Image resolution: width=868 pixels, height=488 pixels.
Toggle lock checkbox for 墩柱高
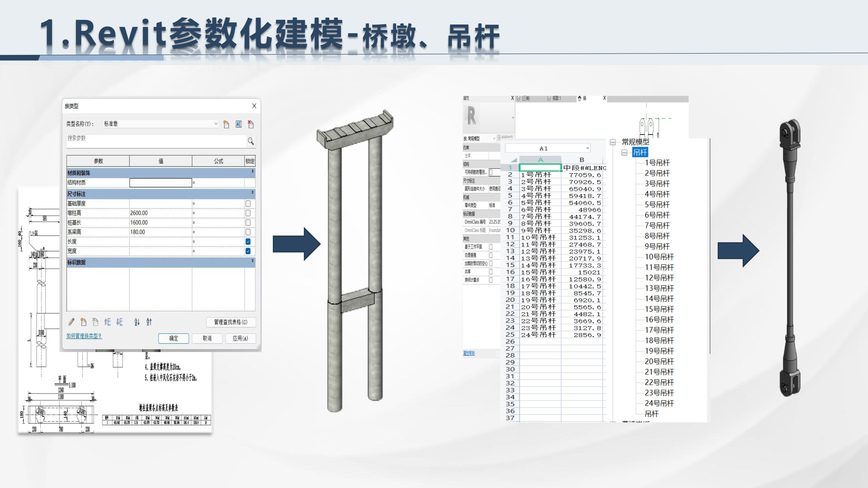click(x=248, y=213)
